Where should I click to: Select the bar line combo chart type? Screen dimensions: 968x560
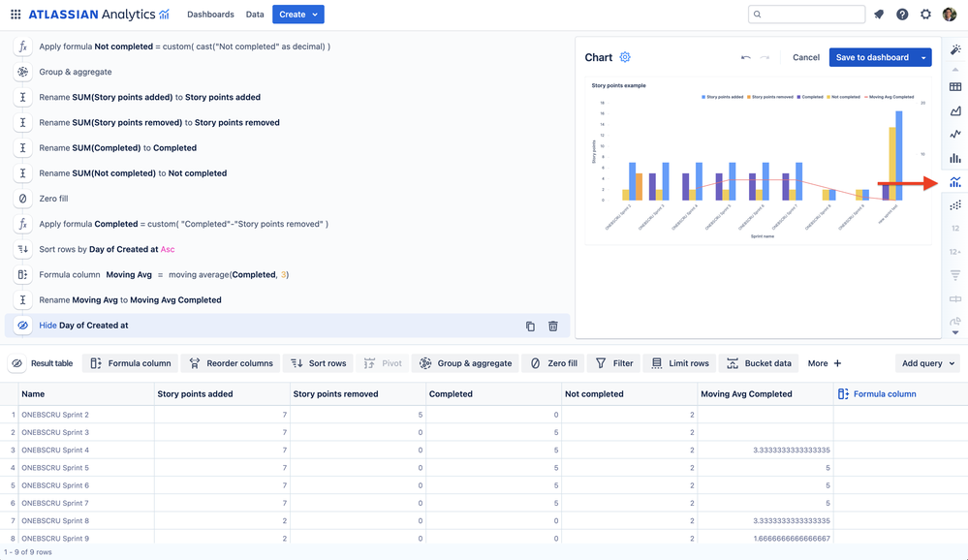coord(955,182)
